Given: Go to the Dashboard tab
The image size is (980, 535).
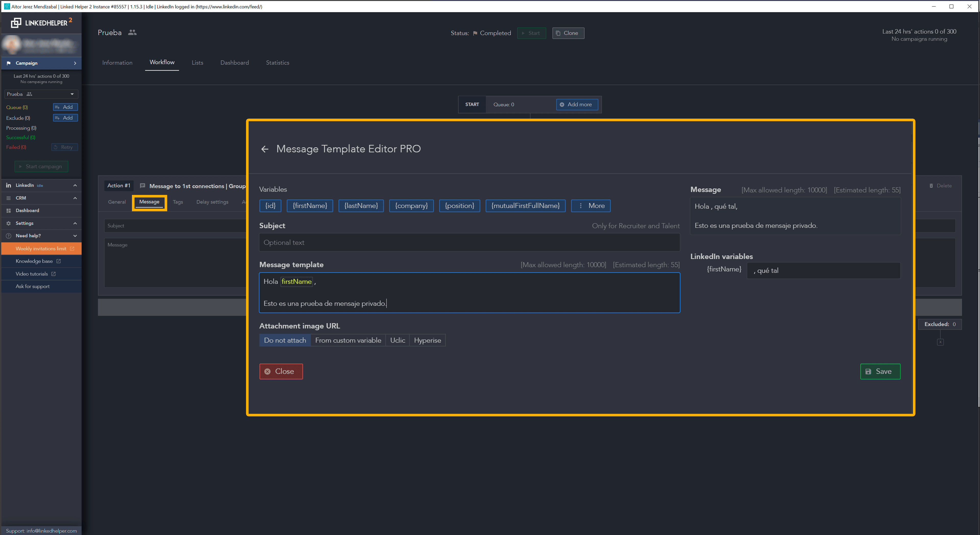Looking at the screenshot, I should 234,63.
